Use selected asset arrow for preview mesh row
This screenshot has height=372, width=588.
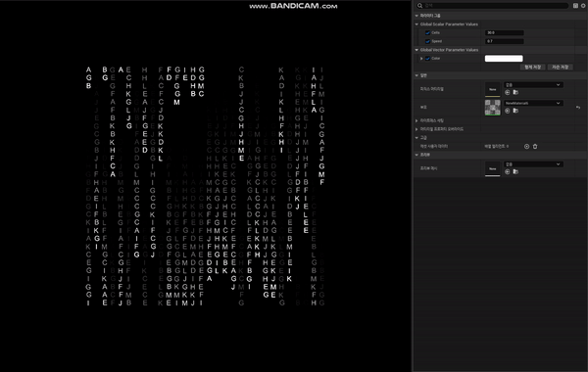coord(508,171)
